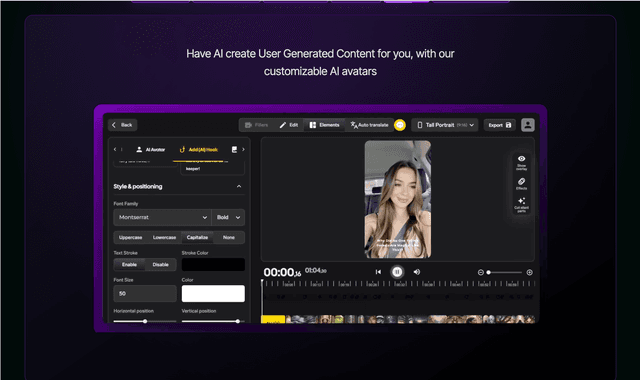This screenshot has height=380, width=640.
Task: Pause the video playback
Action: click(x=397, y=272)
